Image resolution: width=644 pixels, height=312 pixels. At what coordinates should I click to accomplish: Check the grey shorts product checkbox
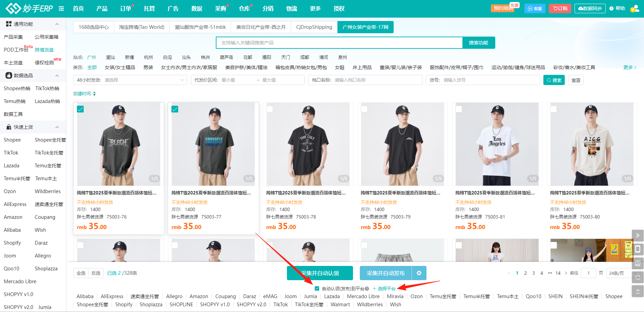click(364, 245)
